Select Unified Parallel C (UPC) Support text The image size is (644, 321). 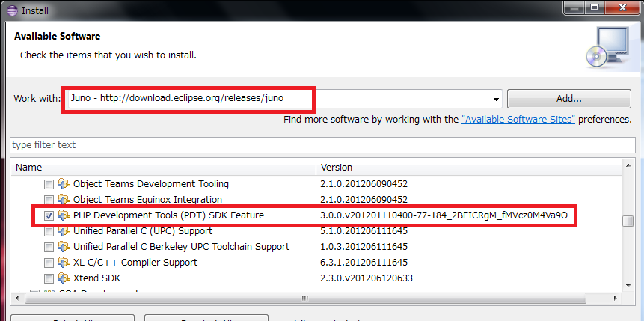[x=143, y=231]
